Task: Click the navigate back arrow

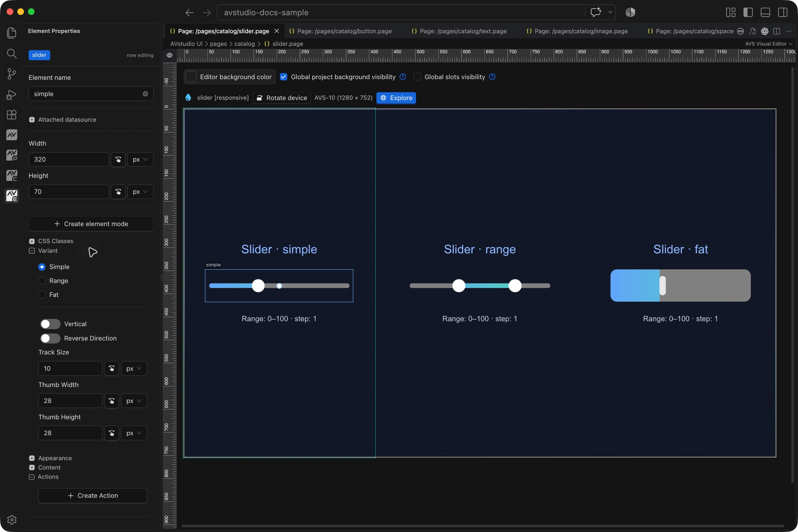Action: coord(189,13)
